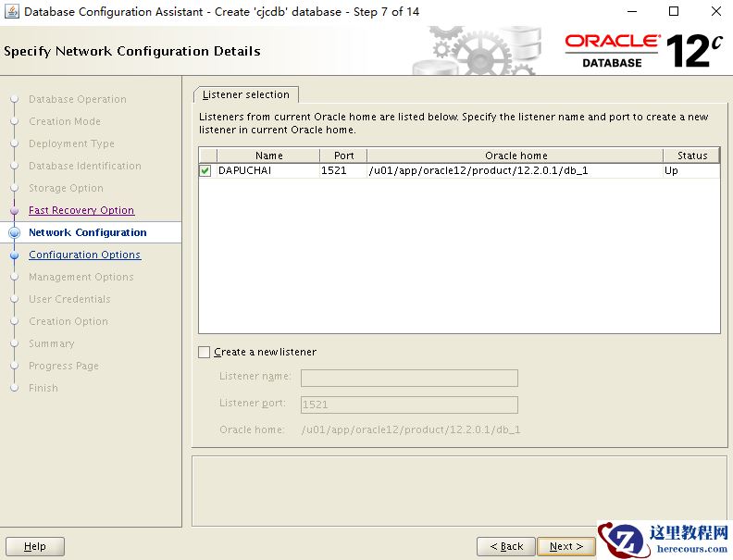Enable Create a new listener checkbox

(x=205, y=352)
